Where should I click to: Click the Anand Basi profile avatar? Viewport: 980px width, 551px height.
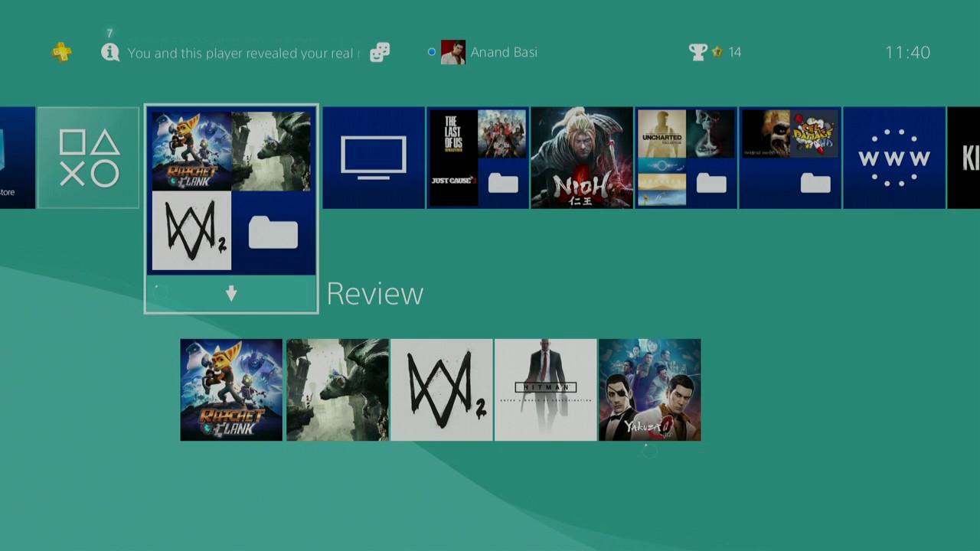pos(453,52)
